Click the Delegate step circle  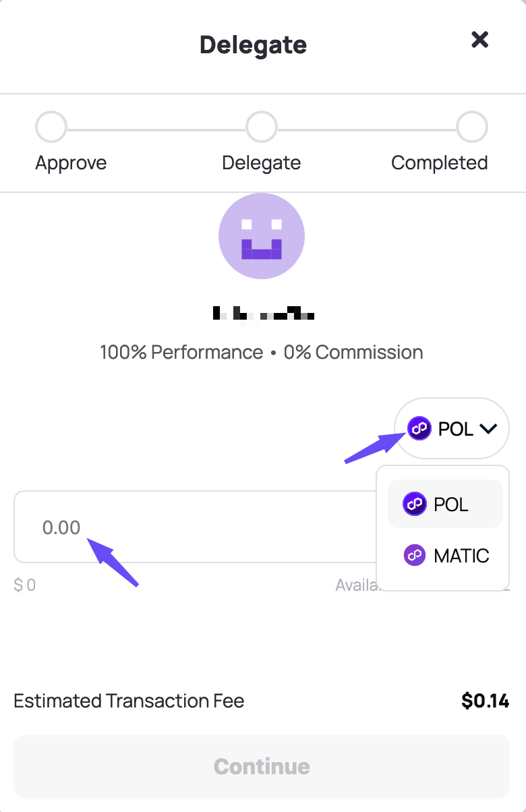pyautogui.click(x=262, y=127)
